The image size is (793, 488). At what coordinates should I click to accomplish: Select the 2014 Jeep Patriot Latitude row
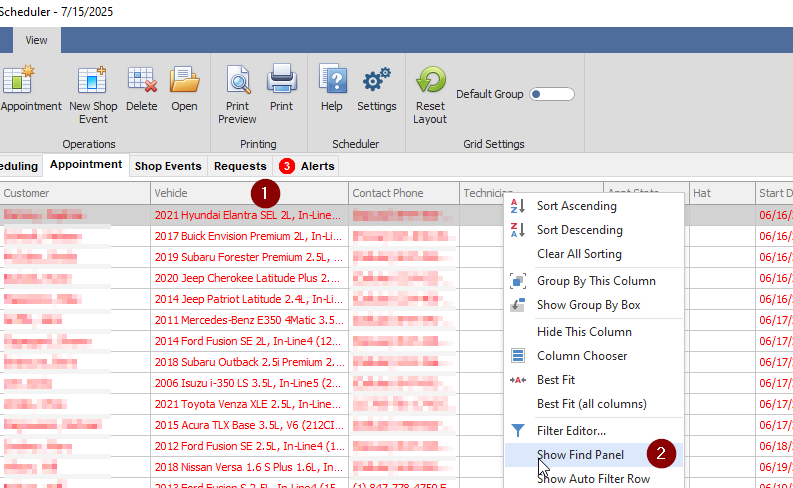click(248, 299)
